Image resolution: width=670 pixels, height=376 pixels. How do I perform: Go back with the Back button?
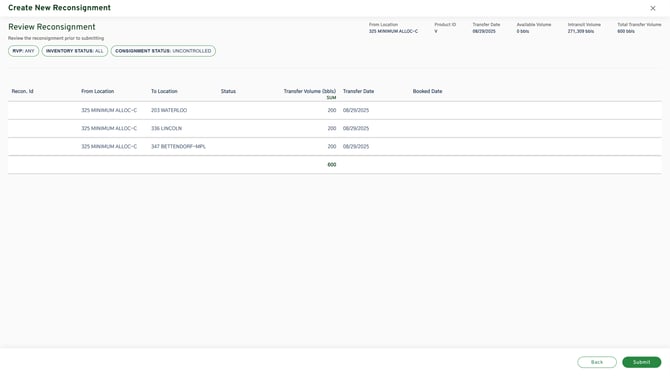tap(597, 362)
